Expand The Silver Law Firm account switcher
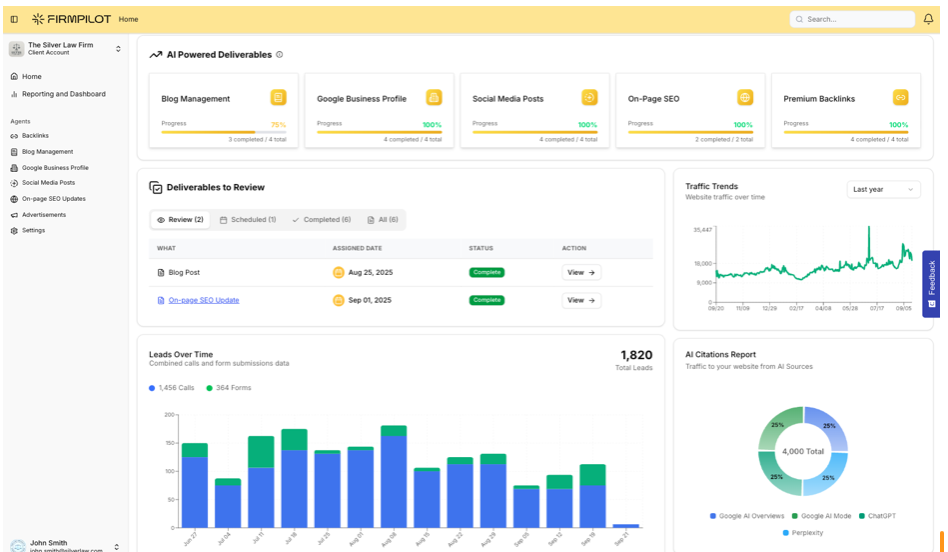The image size is (948, 552). coord(118,48)
